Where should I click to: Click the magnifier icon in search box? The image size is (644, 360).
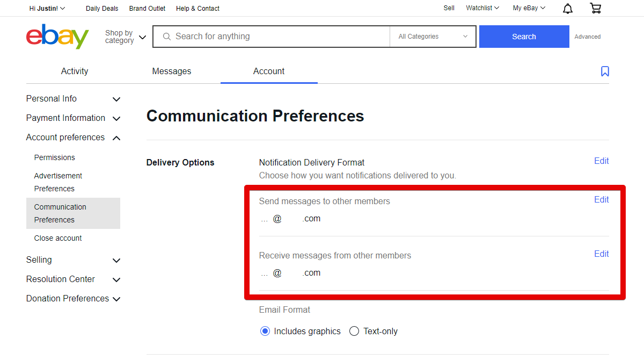point(166,37)
